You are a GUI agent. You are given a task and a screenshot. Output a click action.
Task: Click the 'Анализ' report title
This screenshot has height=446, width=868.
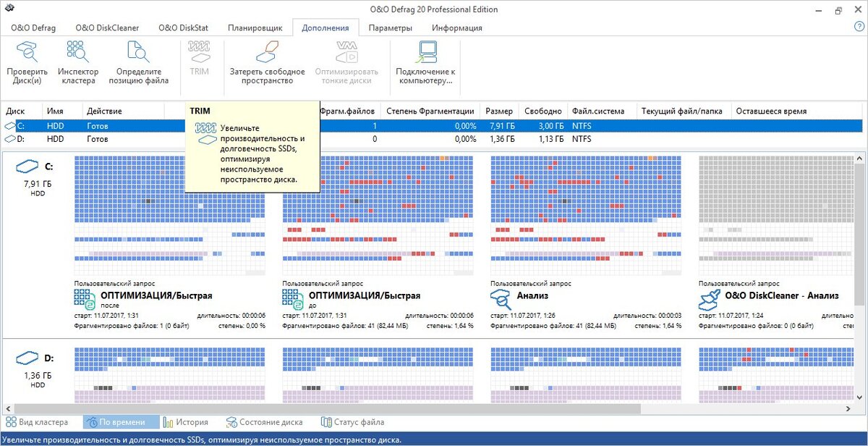click(x=533, y=296)
